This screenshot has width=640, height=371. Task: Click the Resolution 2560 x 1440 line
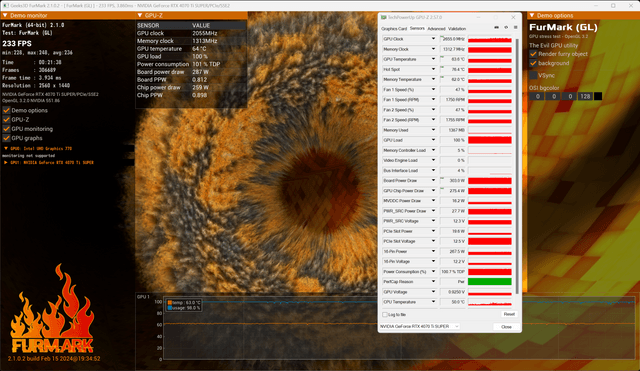[x=36, y=86]
